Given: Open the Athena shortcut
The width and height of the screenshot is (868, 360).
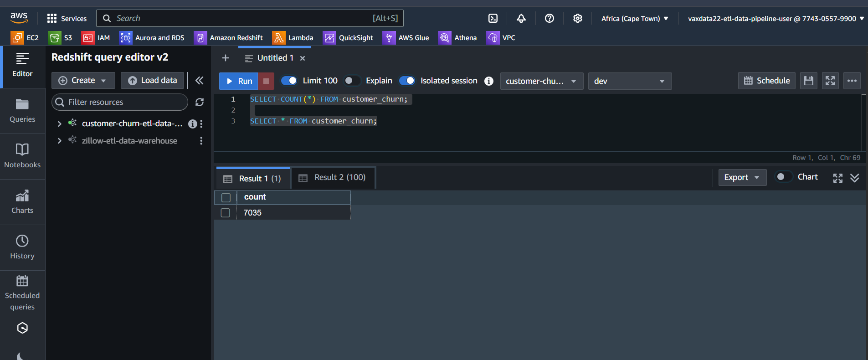Looking at the screenshot, I should 457,37.
